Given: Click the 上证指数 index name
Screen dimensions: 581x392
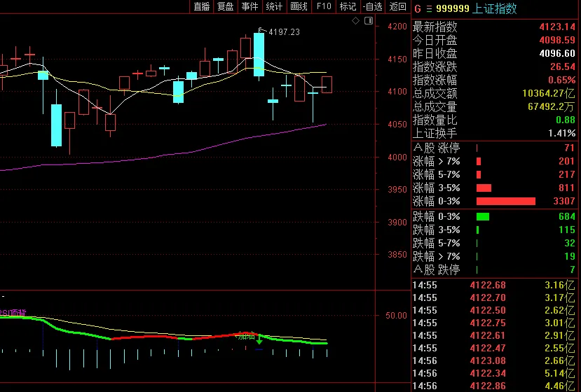Looking at the screenshot, I should pyautogui.click(x=495, y=8).
